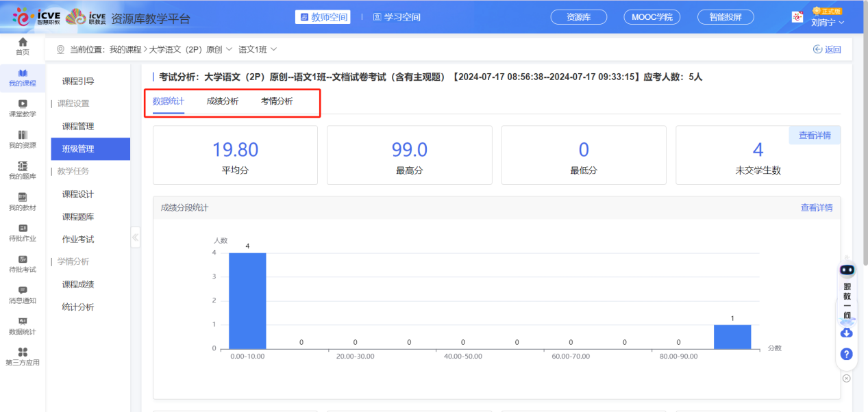View details for 成绩分段统计 chart
The image size is (868, 412).
click(x=817, y=207)
